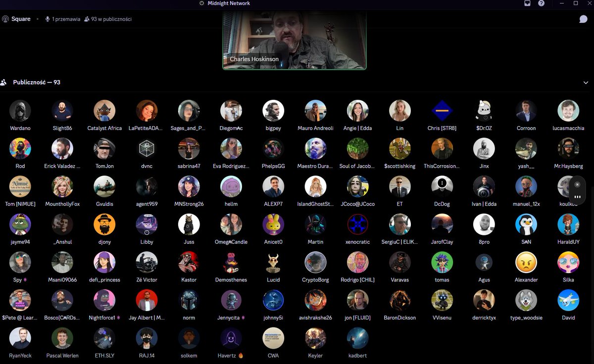Click the name 'JCoco@JCoco'
The width and height of the screenshot is (594, 364).
point(357,204)
